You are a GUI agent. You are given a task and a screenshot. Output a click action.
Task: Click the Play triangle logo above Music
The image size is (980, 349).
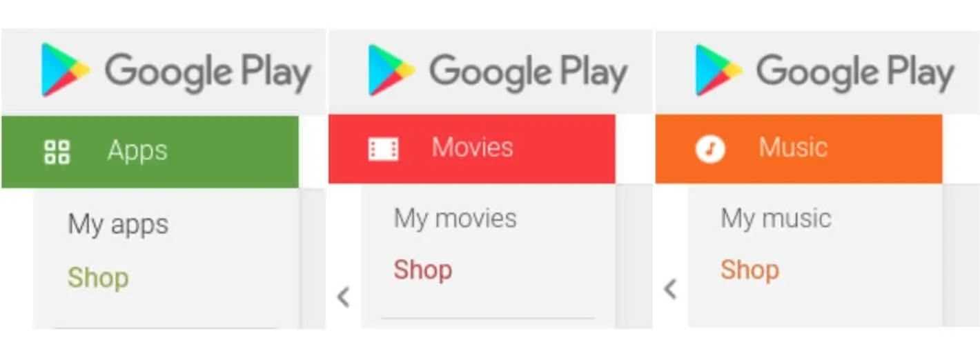[718, 70]
